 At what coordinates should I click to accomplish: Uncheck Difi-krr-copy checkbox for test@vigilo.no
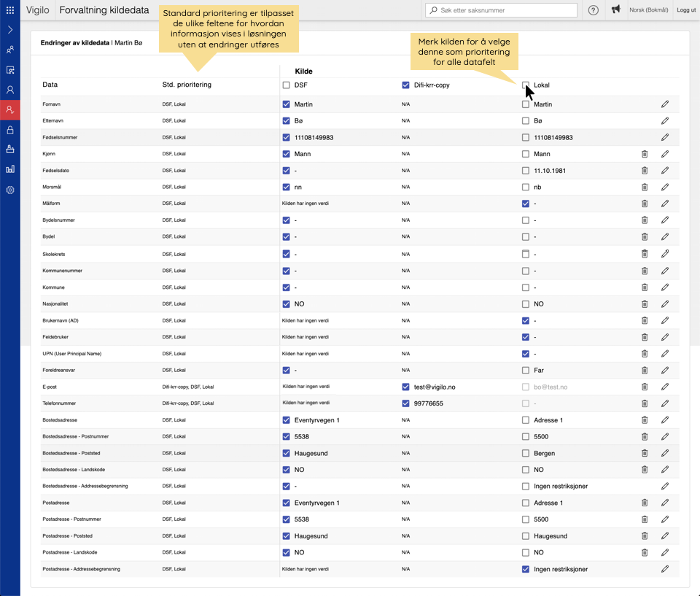pos(405,387)
